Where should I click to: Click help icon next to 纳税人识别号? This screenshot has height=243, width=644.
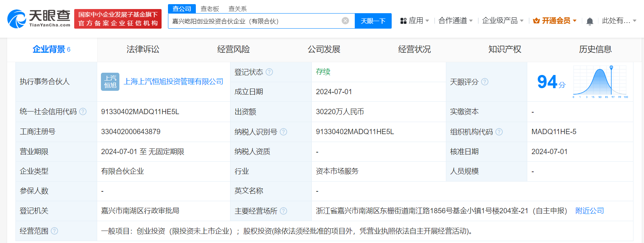284,132
